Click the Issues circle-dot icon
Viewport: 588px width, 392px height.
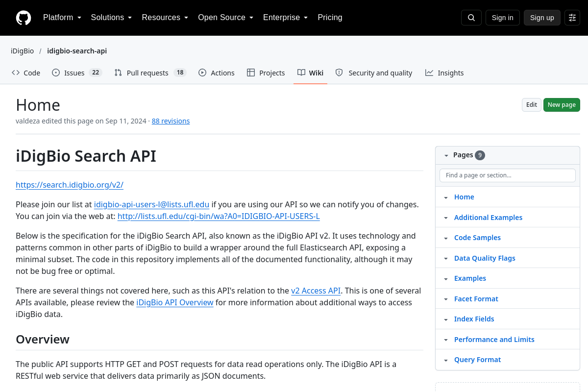tap(56, 73)
